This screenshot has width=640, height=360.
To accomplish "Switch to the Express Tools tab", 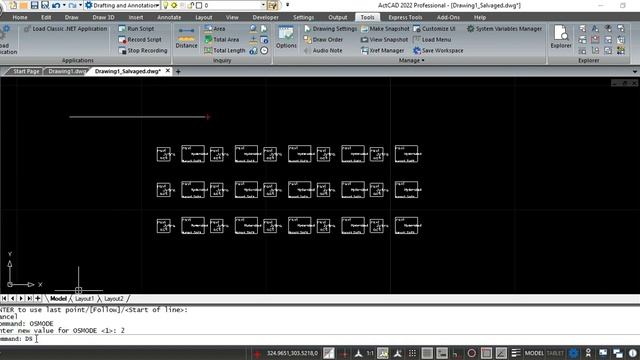I will click(x=405, y=17).
